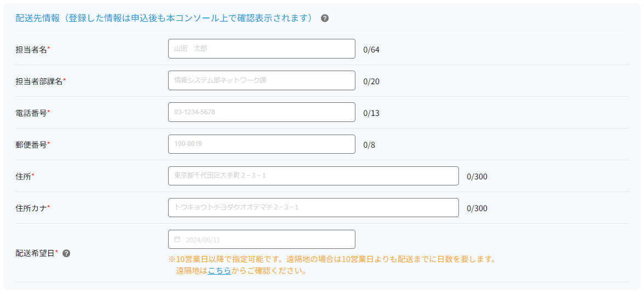644x291 pixels.
Task: Click the 0/20 character counter
Action: click(x=371, y=82)
